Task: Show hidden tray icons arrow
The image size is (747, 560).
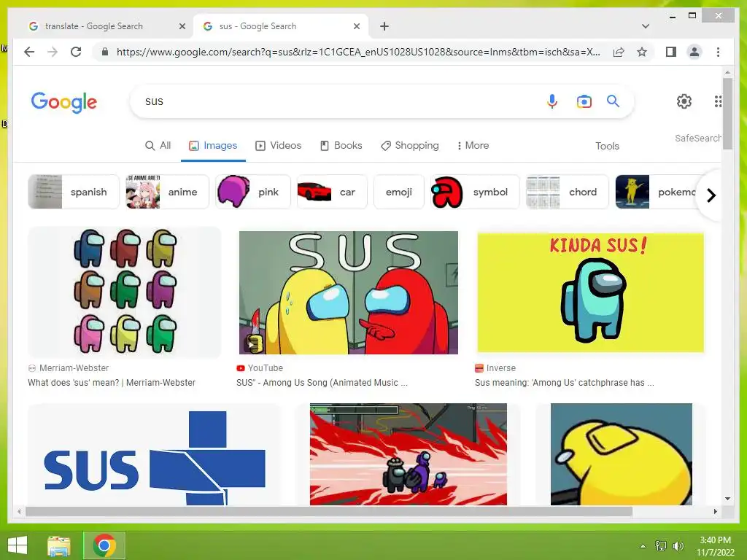Action: [643, 546]
